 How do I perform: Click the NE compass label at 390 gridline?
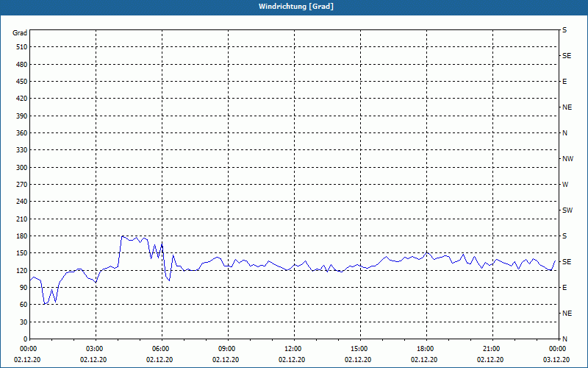pyautogui.click(x=567, y=107)
